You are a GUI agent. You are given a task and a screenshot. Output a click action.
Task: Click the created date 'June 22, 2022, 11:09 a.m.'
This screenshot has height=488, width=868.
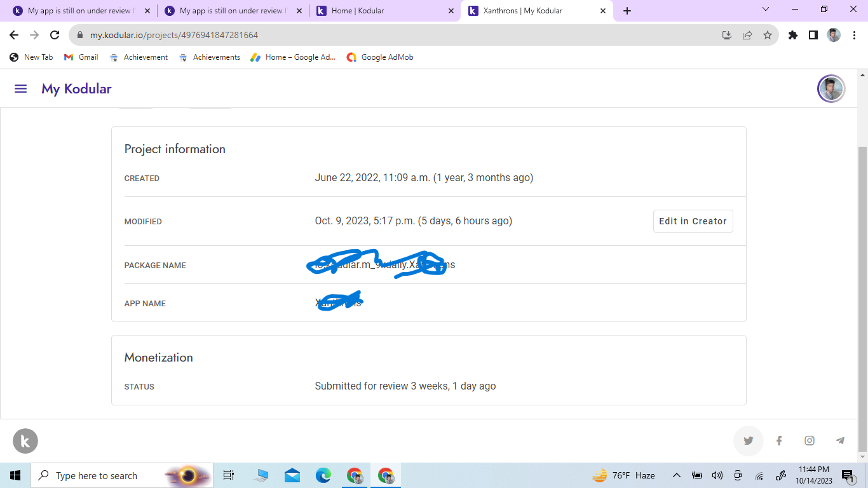pyautogui.click(x=372, y=178)
